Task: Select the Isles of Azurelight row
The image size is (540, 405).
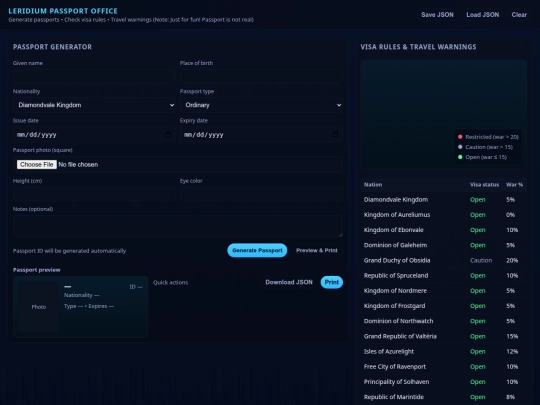Action: point(444,352)
